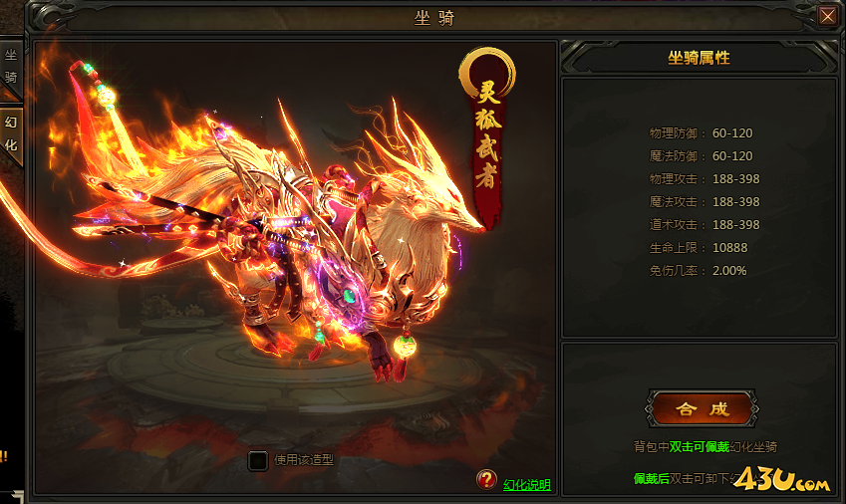Select the 魔法攻击 attribute row
The width and height of the screenshot is (846, 504).
coord(705,202)
